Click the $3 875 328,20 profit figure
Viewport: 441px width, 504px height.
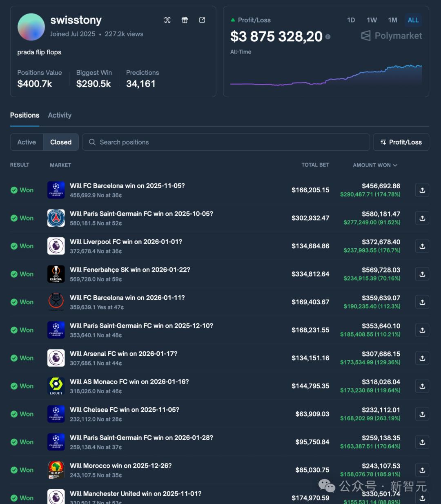(276, 37)
